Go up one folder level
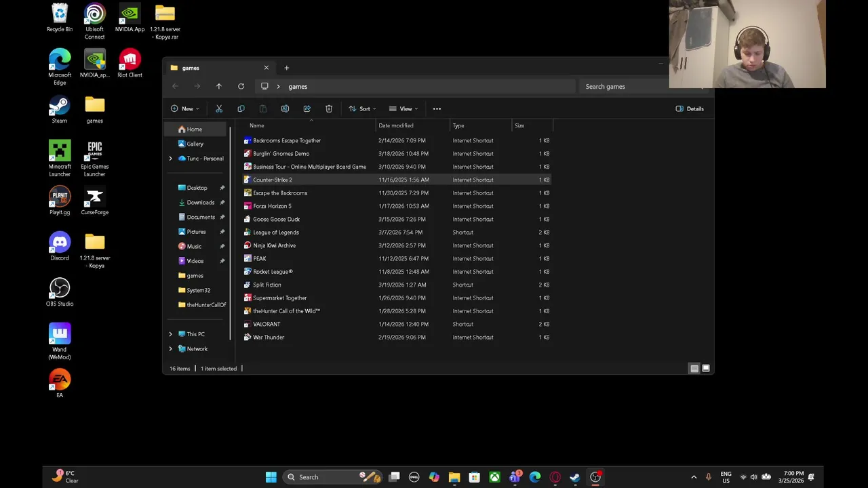The image size is (868, 488). (x=218, y=86)
